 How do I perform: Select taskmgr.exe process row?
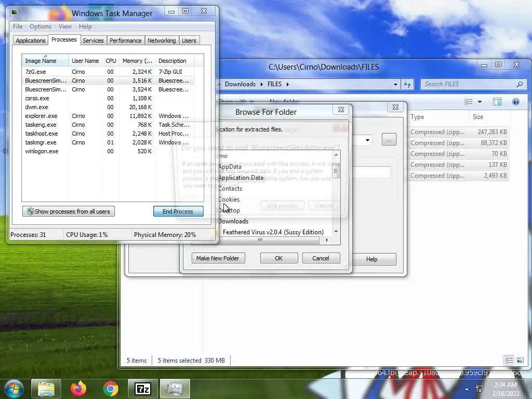[x=109, y=142]
